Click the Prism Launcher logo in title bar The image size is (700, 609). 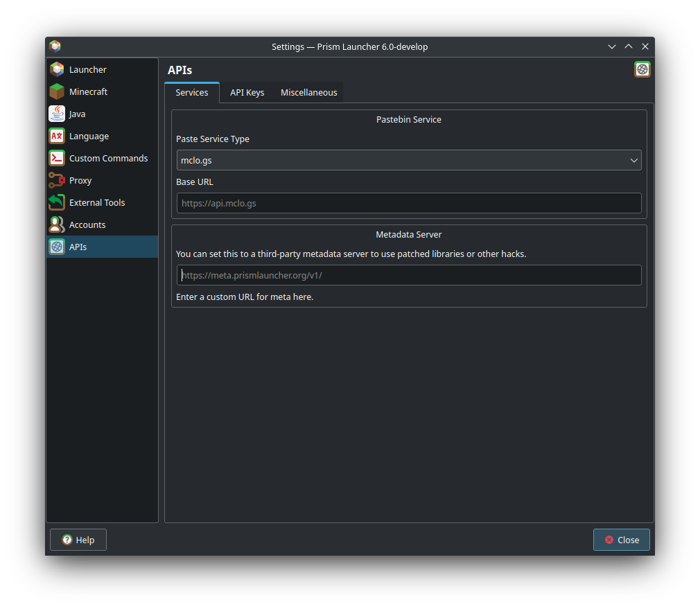[55, 46]
